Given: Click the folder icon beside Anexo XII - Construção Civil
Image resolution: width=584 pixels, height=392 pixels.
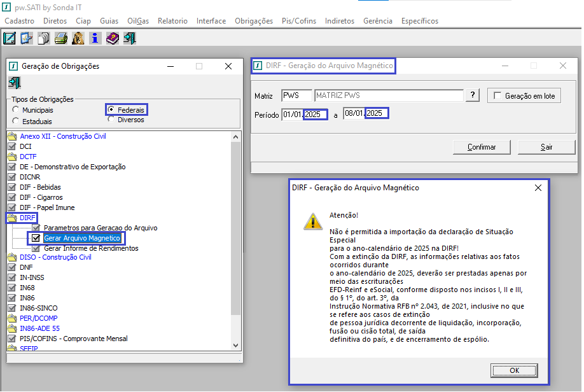Looking at the screenshot, I should (x=12, y=136).
